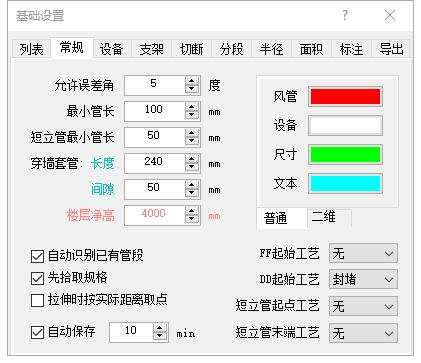Open the 切断 tab

[x=192, y=49]
